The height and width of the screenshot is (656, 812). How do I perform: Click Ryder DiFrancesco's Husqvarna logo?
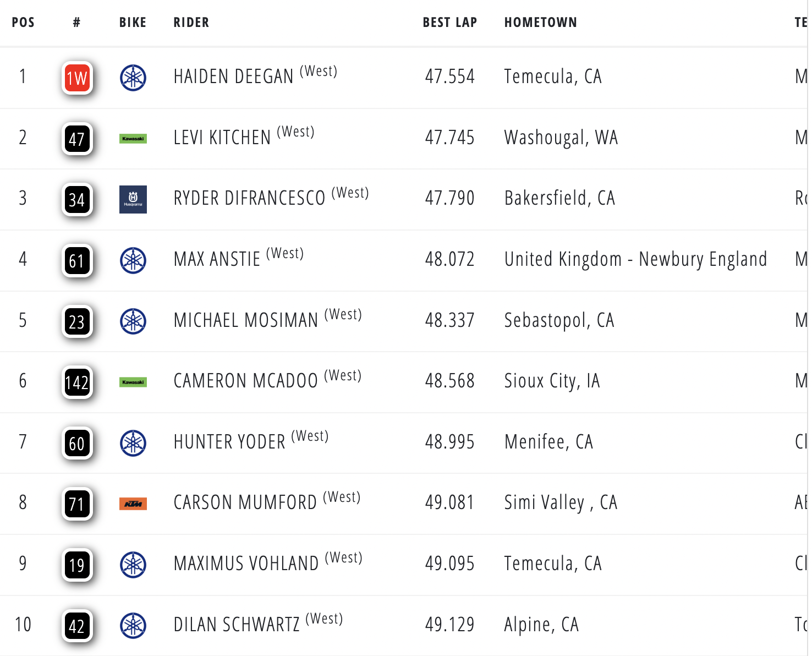coord(133,199)
